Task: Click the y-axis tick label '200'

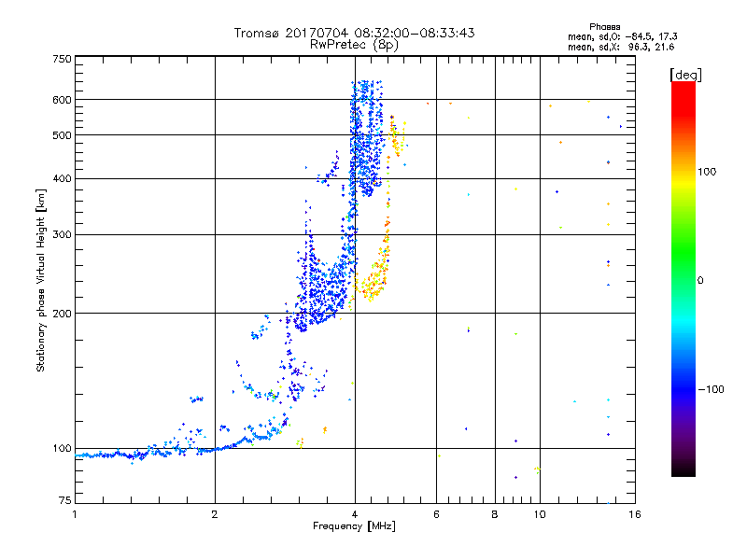Action: pyautogui.click(x=62, y=314)
